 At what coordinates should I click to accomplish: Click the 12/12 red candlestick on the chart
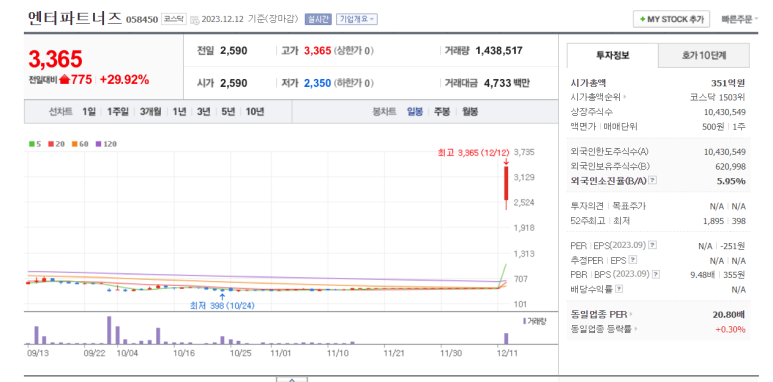click(506, 183)
